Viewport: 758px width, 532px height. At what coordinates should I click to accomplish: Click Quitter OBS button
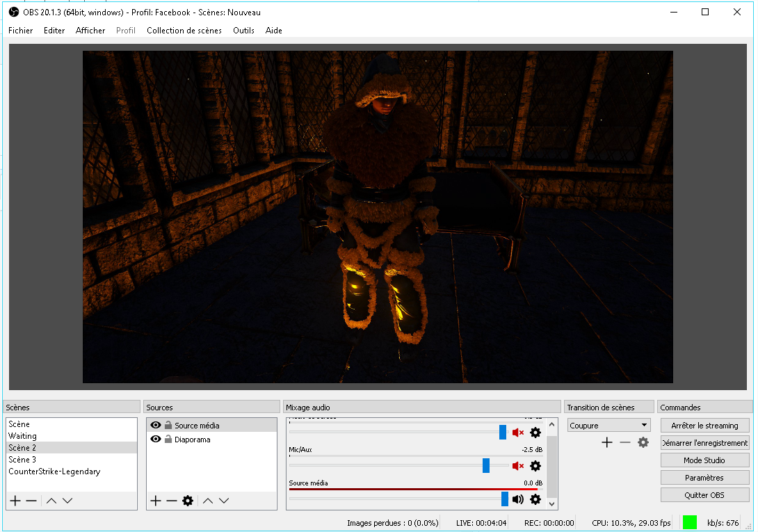pyautogui.click(x=705, y=495)
